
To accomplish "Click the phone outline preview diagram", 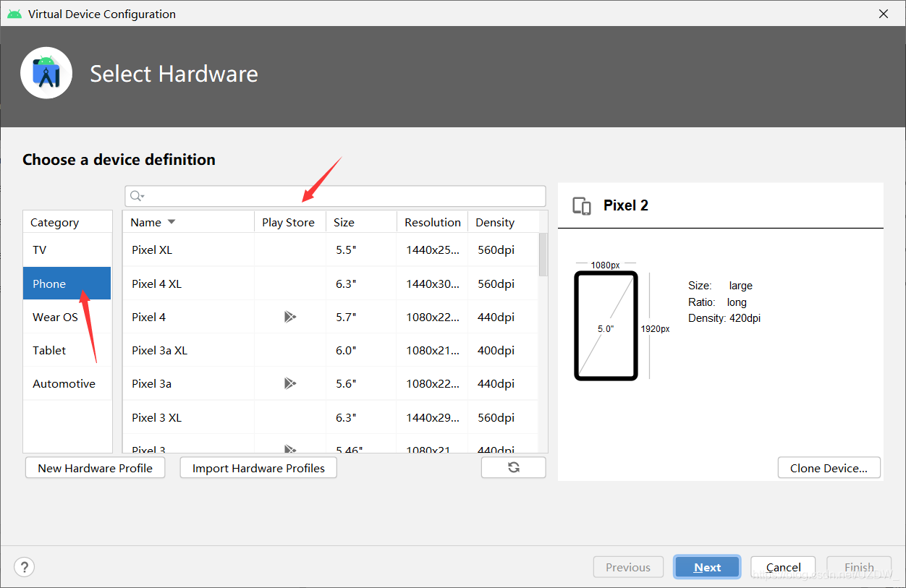I will pyautogui.click(x=606, y=325).
